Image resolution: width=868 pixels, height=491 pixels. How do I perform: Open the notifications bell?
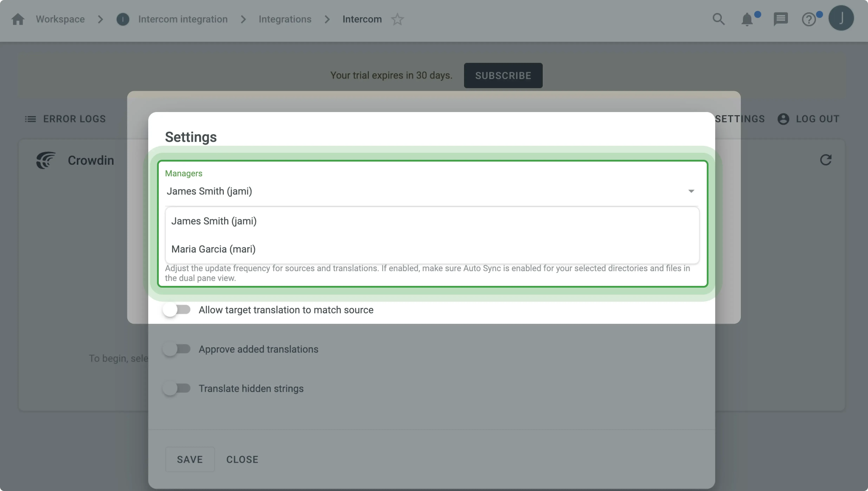(747, 19)
